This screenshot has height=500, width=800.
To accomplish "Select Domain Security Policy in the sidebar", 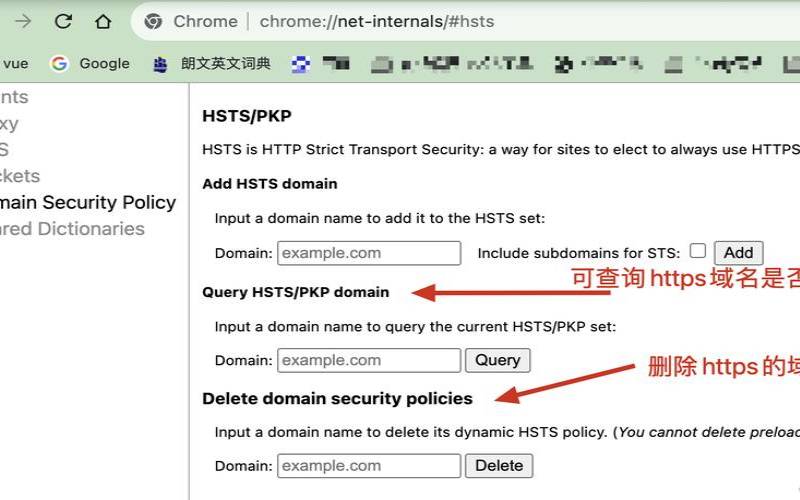I will pyautogui.click(x=88, y=203).
